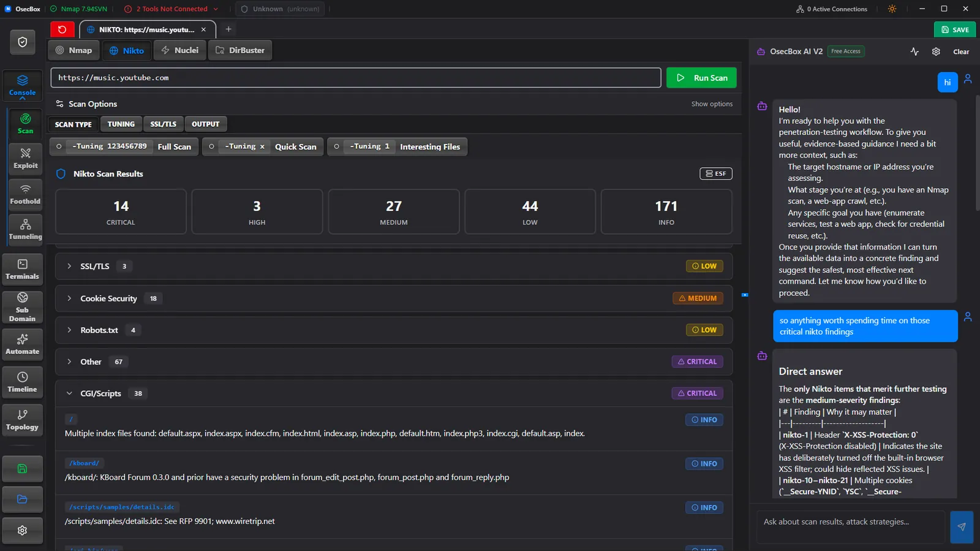980x551 pixels.
Task: Add a new tab with plus icon
Action: pyautogui.click(x=228, y=29)
